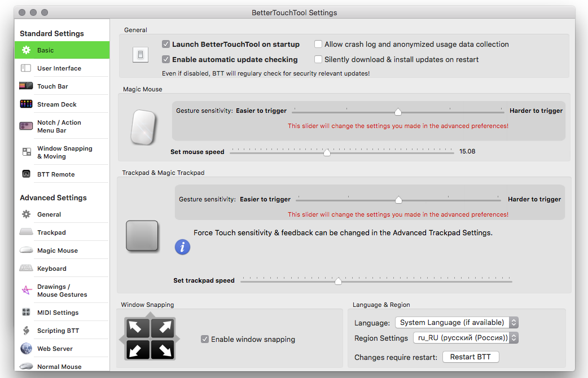Toggle Enable window snapping checkbox
Image resolution: width=588 pixels, height=378 pixels.
point(205,339)
